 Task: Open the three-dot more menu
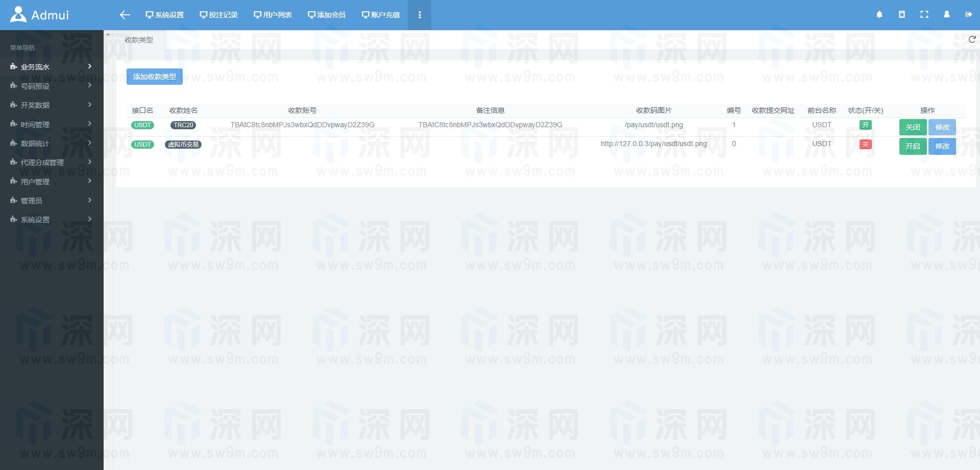420,15
